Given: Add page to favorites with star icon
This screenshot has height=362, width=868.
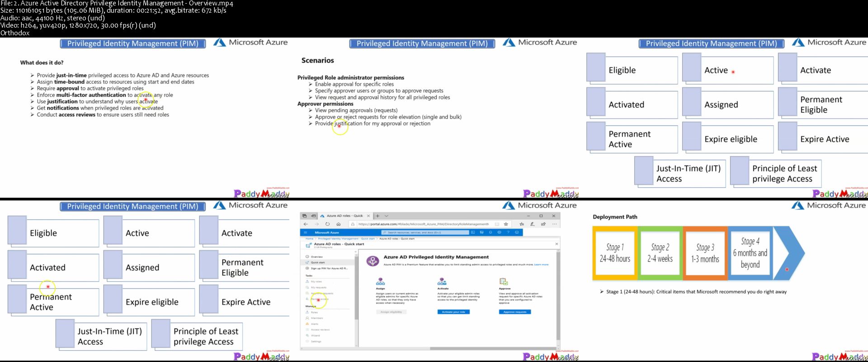Looking at the screenshot, I should point(506,224).
